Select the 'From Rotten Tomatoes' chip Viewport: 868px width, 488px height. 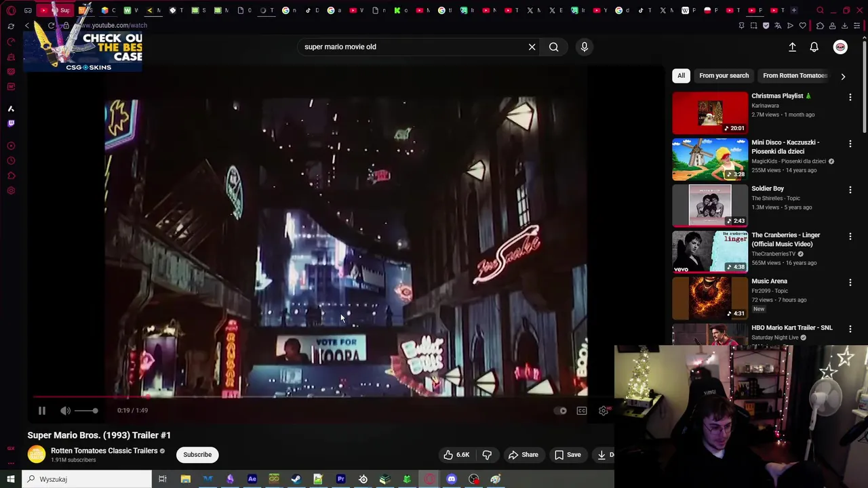coord(795,75)
